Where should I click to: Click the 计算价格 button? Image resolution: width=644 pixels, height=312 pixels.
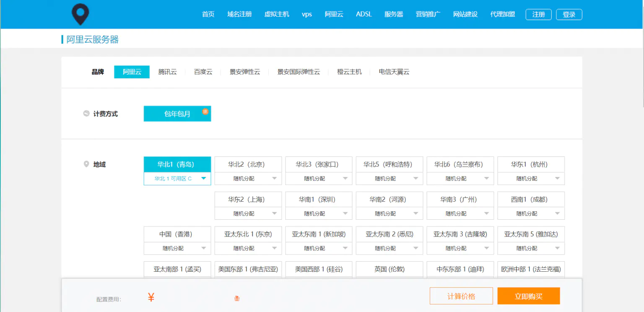tap(461, 296)
